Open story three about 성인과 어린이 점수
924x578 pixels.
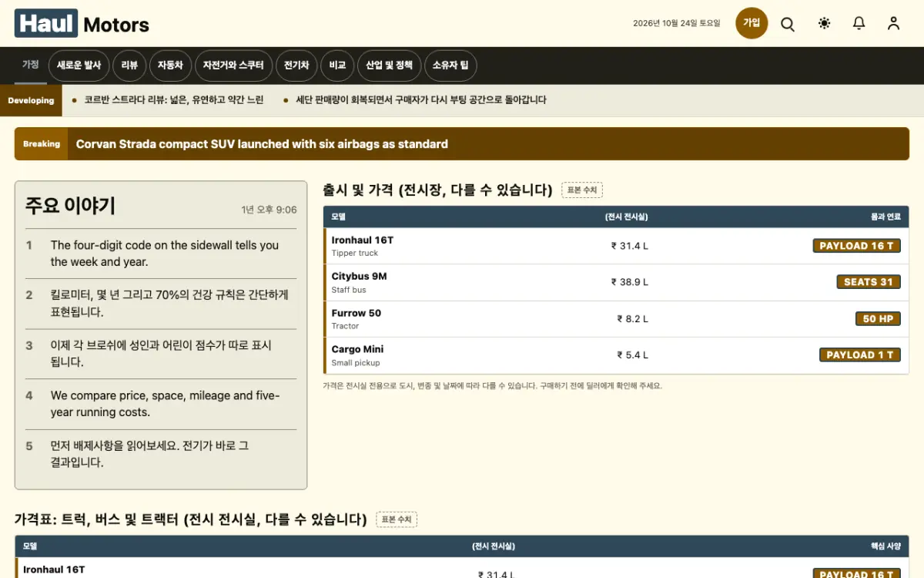pos(161,354)
